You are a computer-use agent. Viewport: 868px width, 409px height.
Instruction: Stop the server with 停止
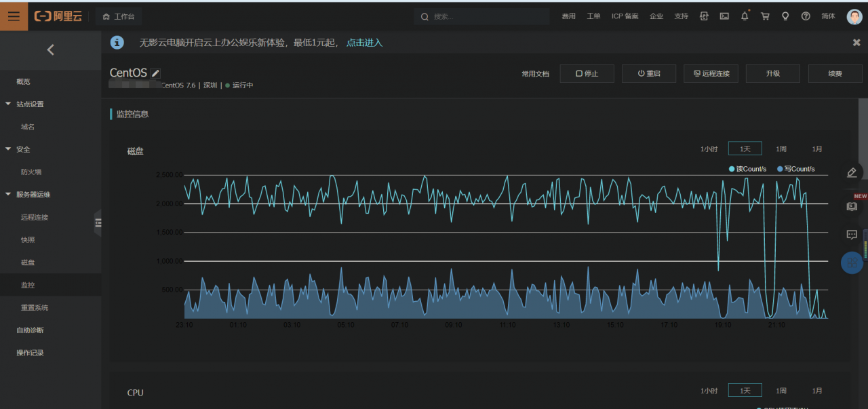point(587,73)
